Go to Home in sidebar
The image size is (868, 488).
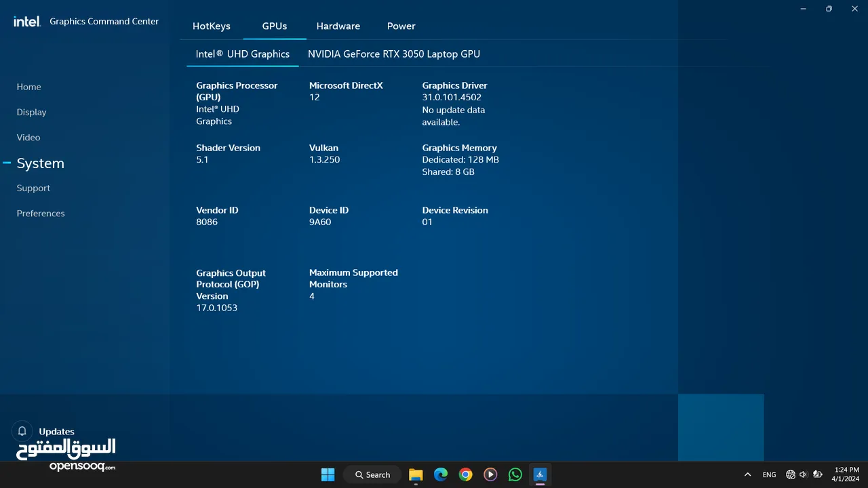29,87
